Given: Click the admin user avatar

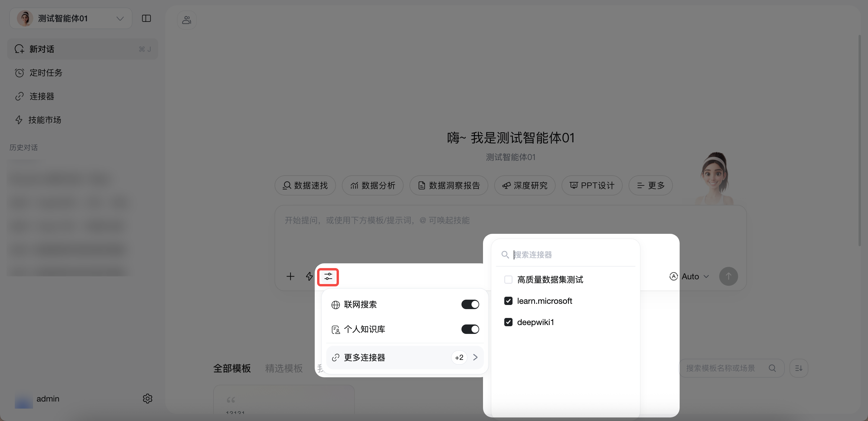Looking at the screenshot, I should click(24, 399).
